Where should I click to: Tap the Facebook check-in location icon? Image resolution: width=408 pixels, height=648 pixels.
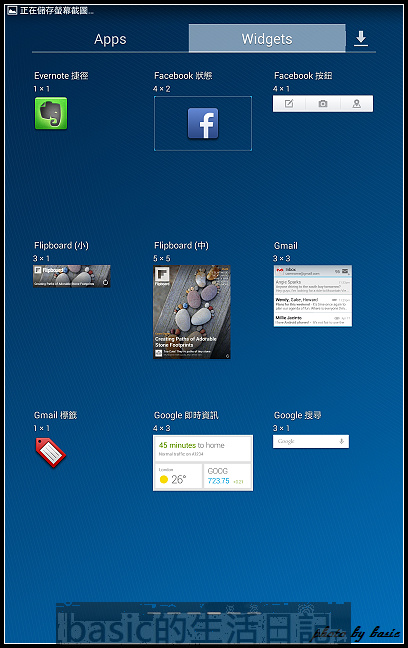click(x=356, y=104)
